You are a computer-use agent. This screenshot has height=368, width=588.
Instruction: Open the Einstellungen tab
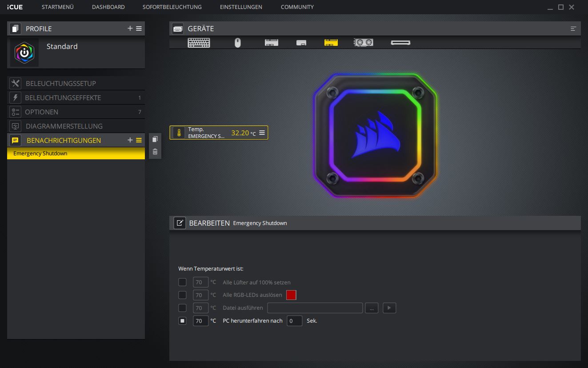(241, 7)
